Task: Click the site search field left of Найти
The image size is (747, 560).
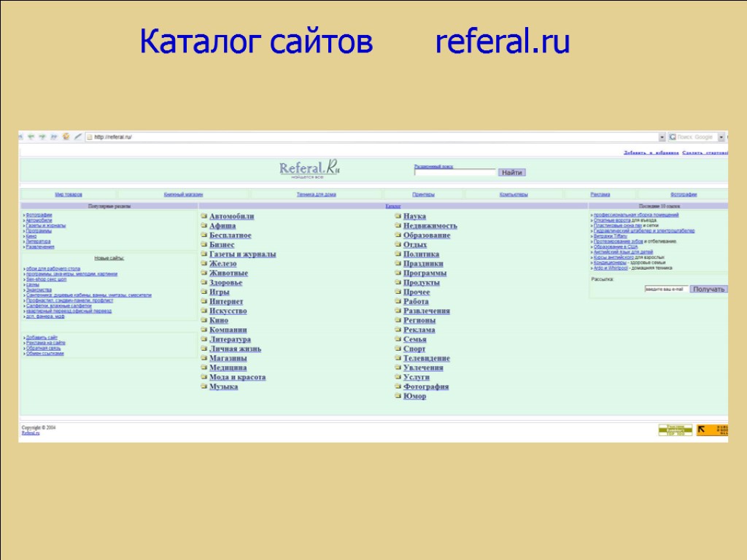Action: click(455, 172)
